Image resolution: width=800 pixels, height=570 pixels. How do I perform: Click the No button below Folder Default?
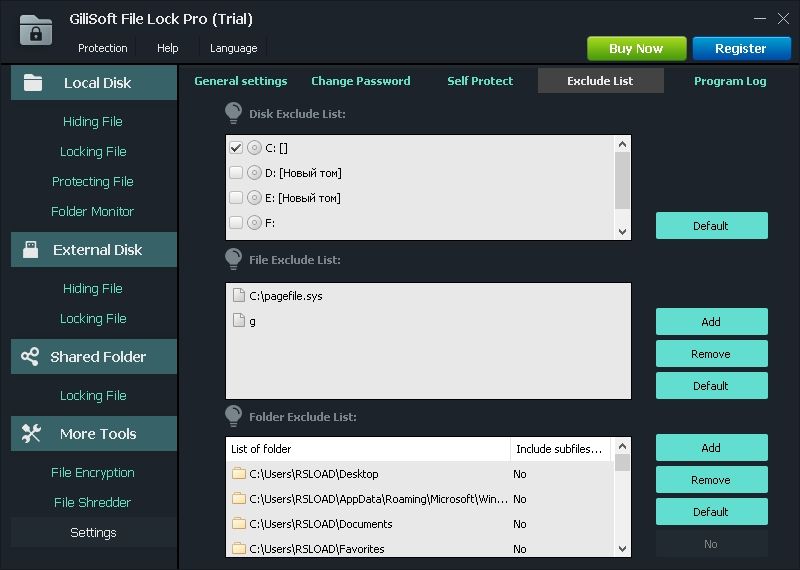(711, 544)
